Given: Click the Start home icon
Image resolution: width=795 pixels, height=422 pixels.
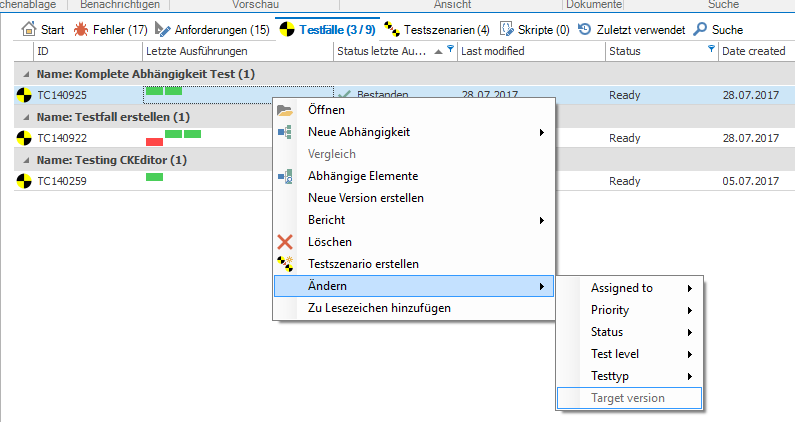Looking at the screenshot, I should [28, 30].
